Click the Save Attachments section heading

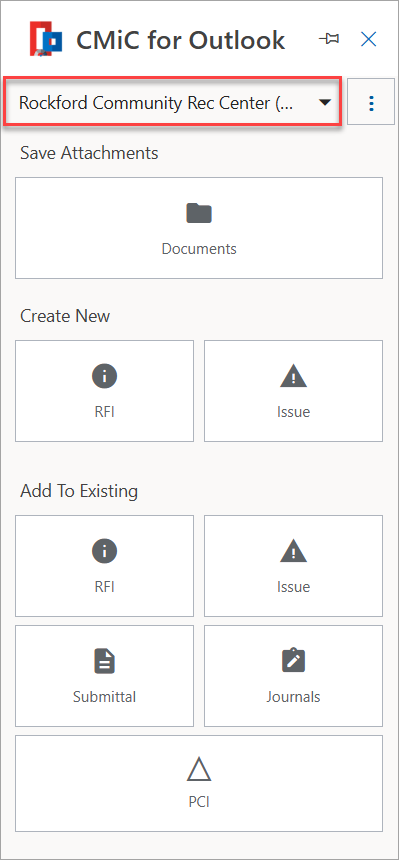pos(89,153)
